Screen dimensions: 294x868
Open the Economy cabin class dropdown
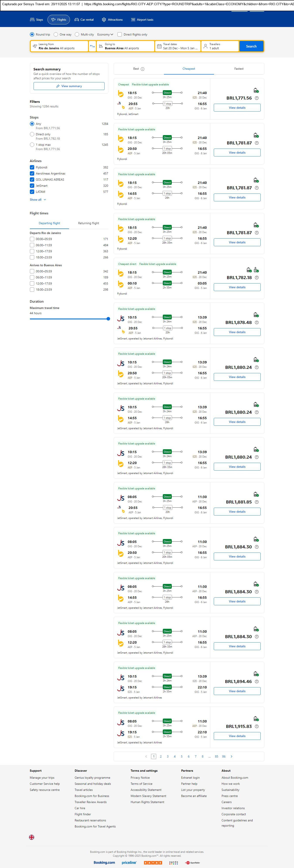point(105,34)
